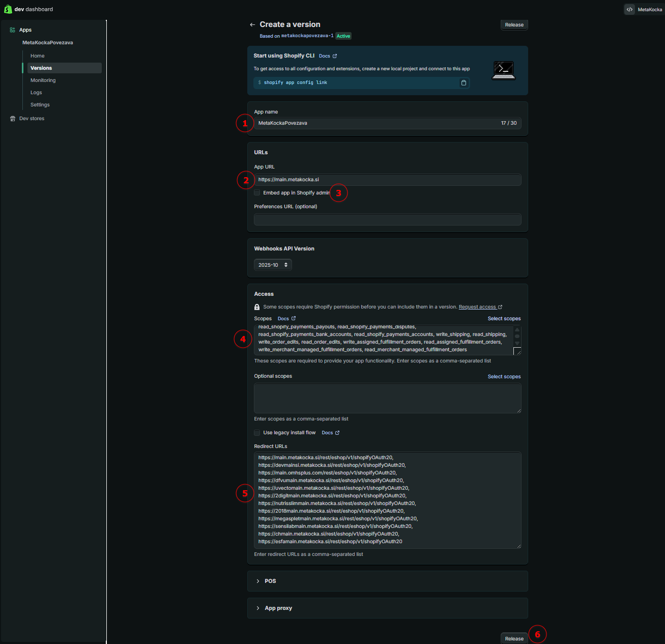Click the 17 / 30 character counter
The width and height of the screenshot is (665, 644).
(509, 123)
